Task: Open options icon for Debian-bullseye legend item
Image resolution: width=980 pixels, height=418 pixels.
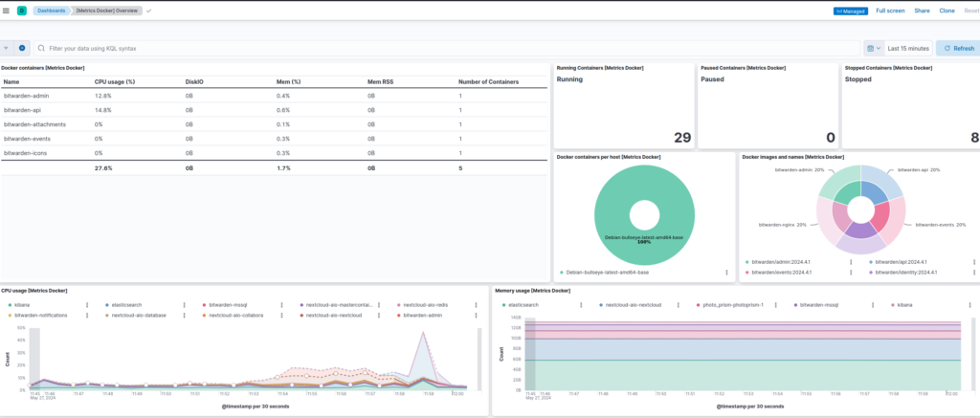Action: coord(726,273)
